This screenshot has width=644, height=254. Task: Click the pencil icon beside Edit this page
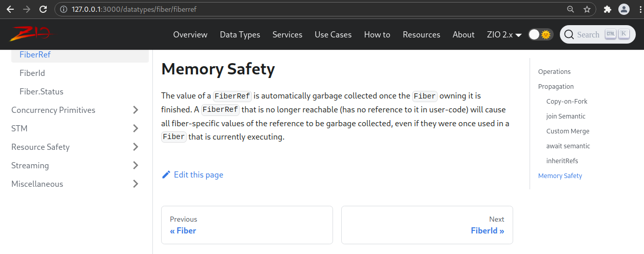pos(166,174)
